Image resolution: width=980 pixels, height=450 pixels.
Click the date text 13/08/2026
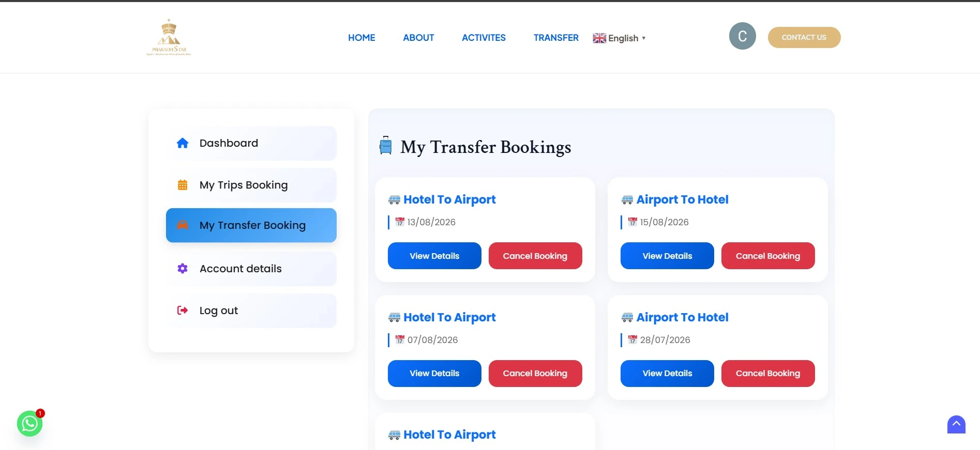point(431,222)
